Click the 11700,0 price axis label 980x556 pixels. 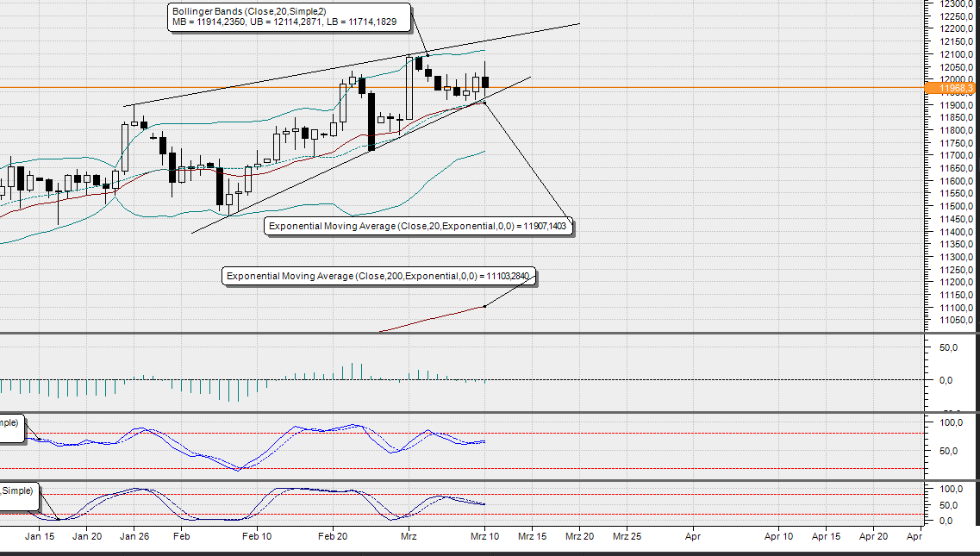click(x=956, y=155)
